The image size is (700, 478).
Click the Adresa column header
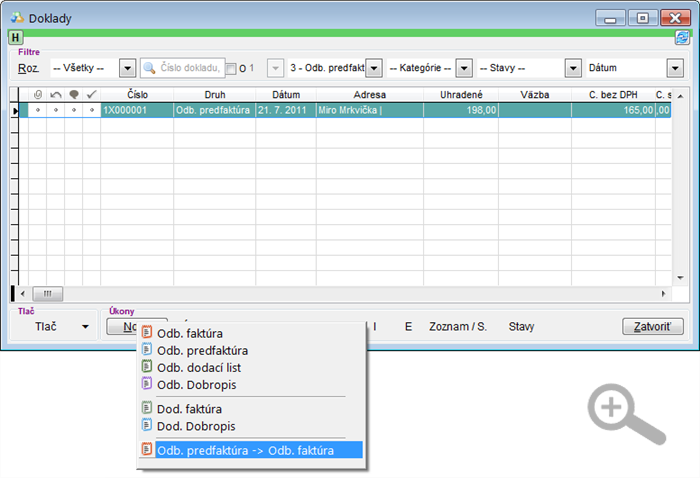[x=370, y=94]
